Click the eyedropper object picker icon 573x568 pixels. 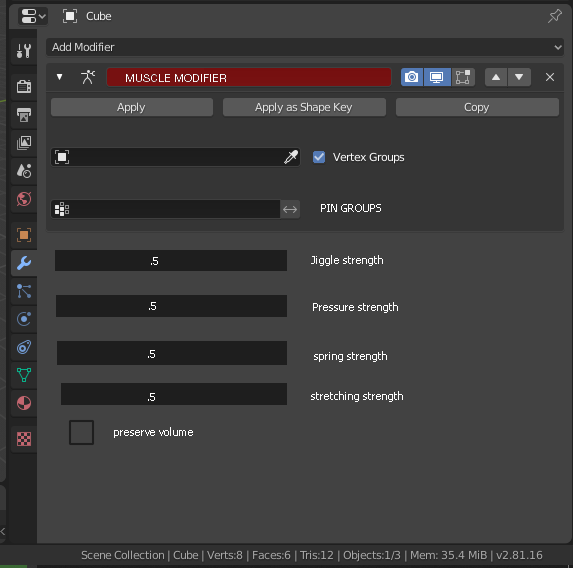(x=291, y=157)
